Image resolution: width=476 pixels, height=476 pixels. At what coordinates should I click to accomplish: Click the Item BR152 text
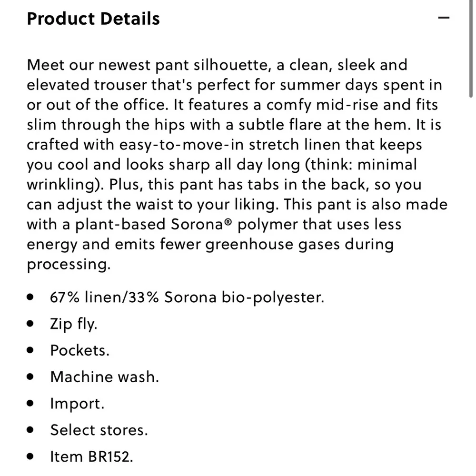91,456
